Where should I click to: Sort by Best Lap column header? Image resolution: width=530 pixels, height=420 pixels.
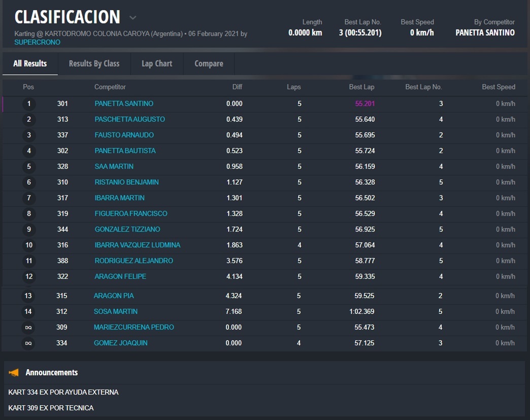tap(361, 87)
